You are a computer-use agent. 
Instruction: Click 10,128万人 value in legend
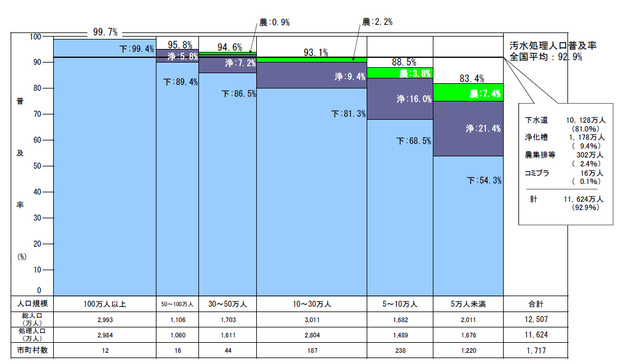pyautogui.click(x=586, y=120)
